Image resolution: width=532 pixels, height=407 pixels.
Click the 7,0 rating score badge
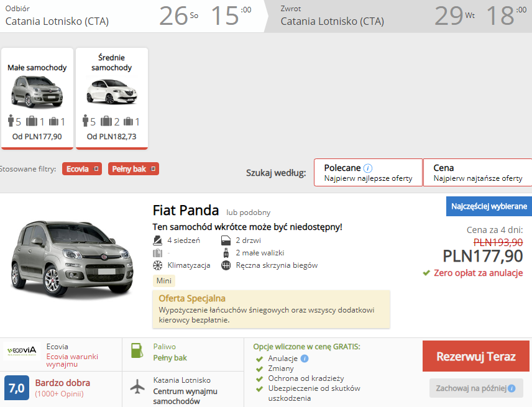pos(17,388)
